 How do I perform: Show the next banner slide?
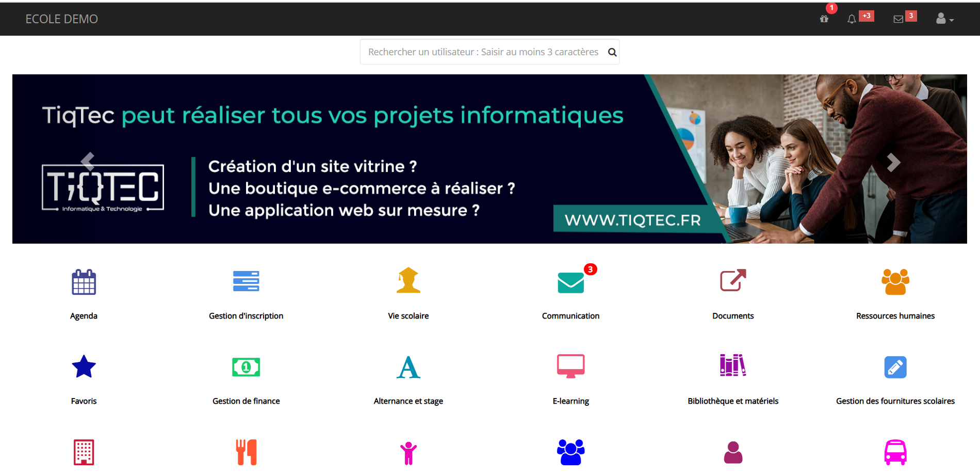893,162
